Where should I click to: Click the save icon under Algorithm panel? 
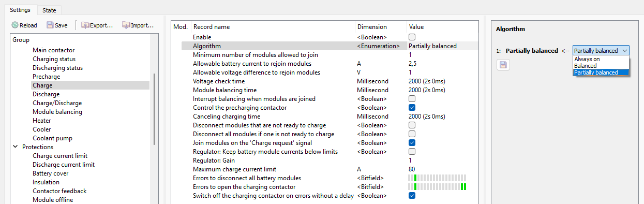point(502,65)
